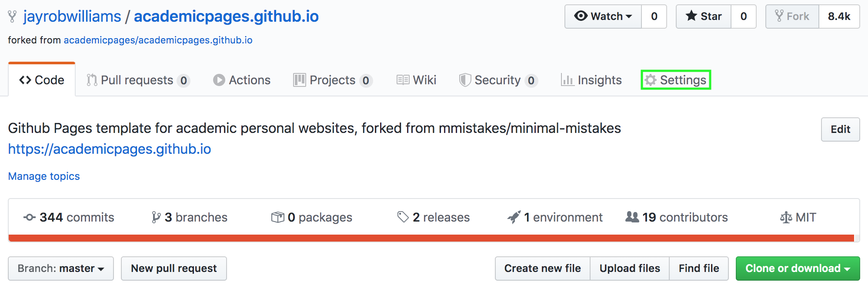Star this repository
This screenshot has height=285, width=868.
tap(704, 17)
